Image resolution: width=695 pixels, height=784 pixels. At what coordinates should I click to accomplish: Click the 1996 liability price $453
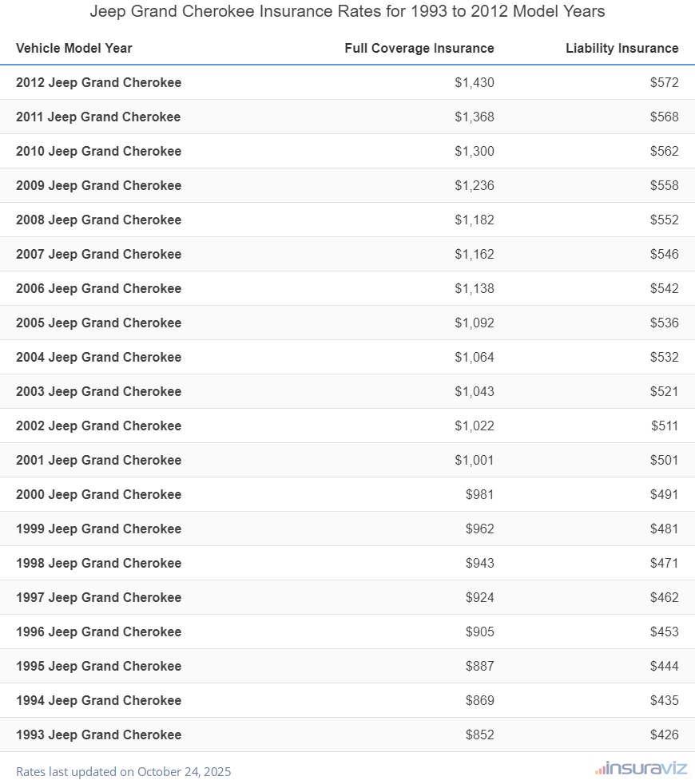(x=664, y=632)
